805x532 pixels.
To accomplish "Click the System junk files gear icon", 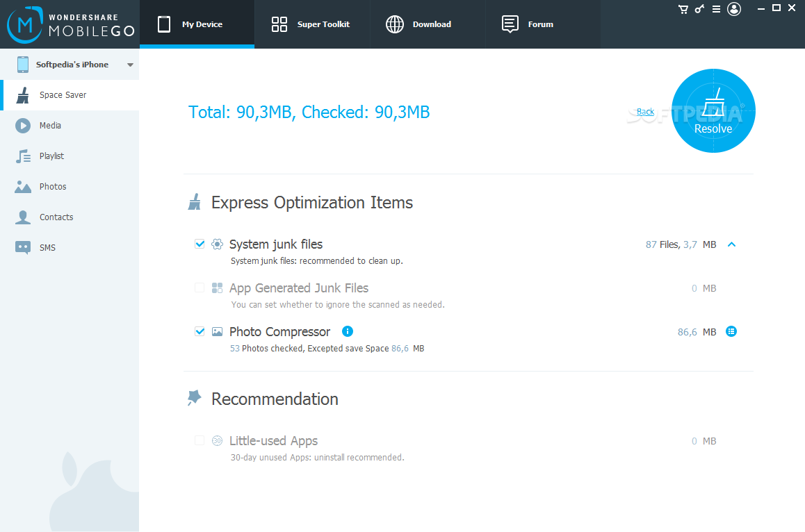I will pos(217,244).
